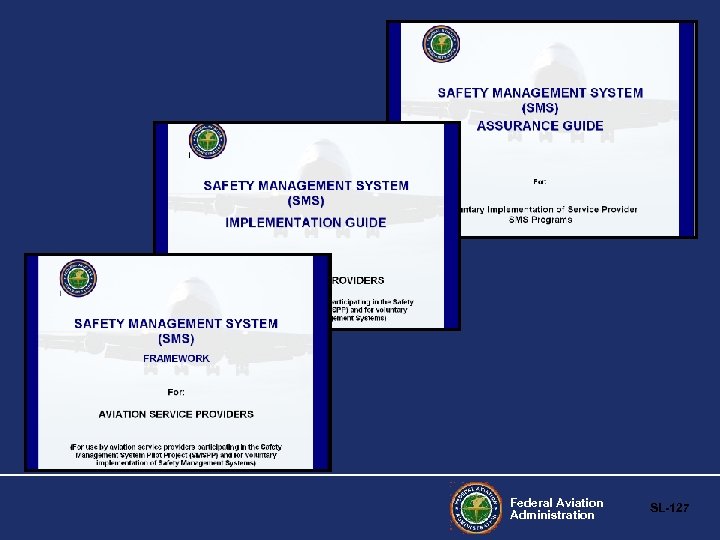Screen dimensions: 720x540
Task: Click the FAA seal on the Implementation Guide cover
Action: tap(208, 141)
